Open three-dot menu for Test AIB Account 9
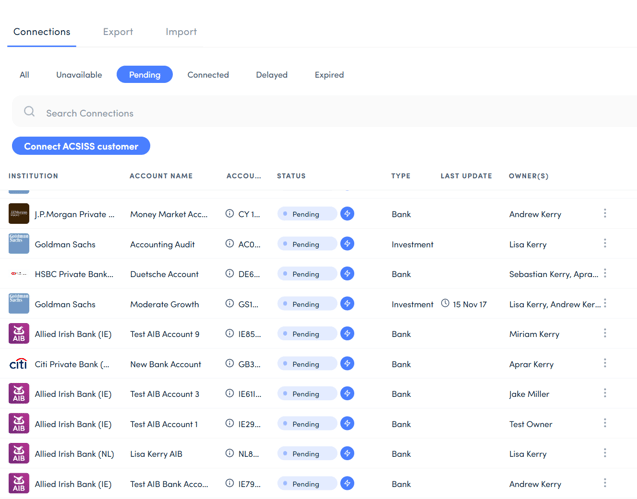Image resolution: width=637 pixels, height=499 pixels. click(x=605, y=334)
